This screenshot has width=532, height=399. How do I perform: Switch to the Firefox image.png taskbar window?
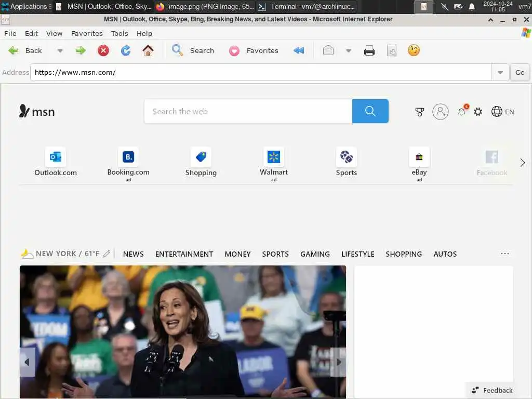(x=205, y=6)
